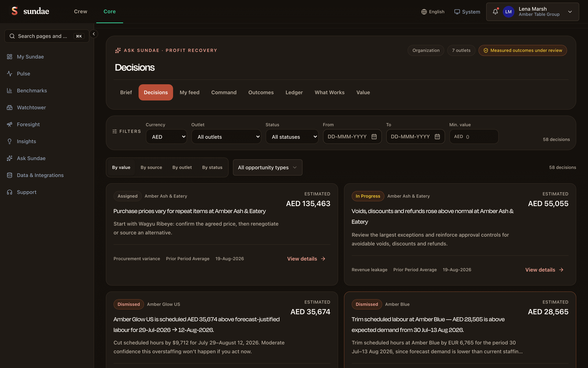
Task: Switch to the Crew top tab
Action: click(x=81, y=11)
